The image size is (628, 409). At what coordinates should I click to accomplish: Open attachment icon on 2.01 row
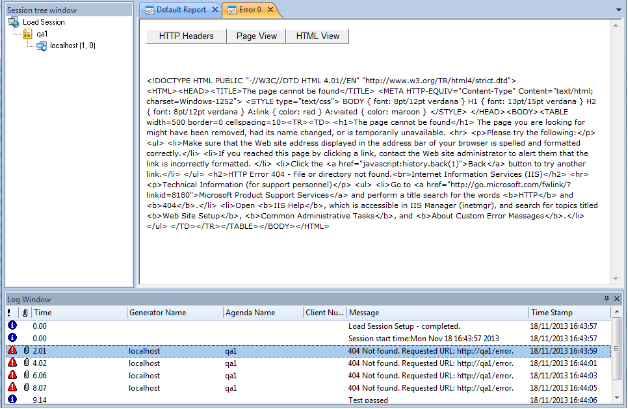pos(26,351)
